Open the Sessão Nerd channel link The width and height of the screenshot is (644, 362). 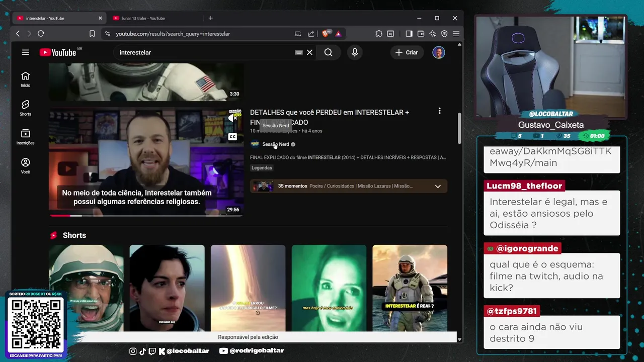[276, 144]
